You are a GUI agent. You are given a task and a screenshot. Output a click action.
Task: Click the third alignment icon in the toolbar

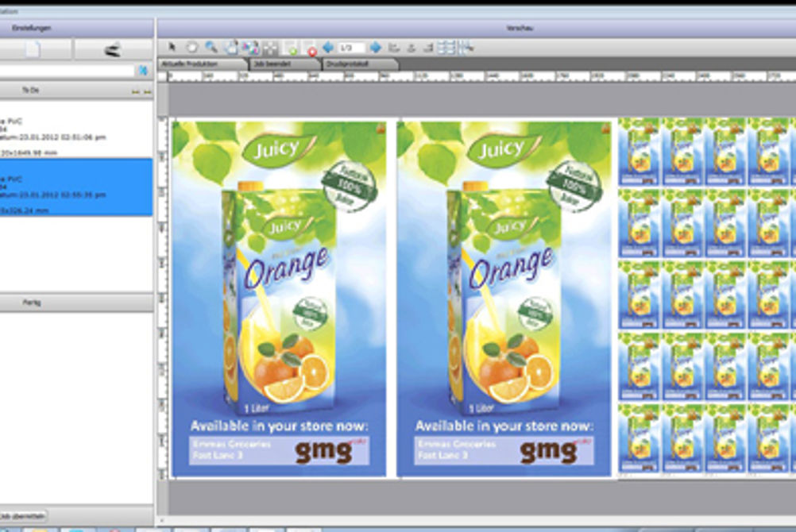428,48
